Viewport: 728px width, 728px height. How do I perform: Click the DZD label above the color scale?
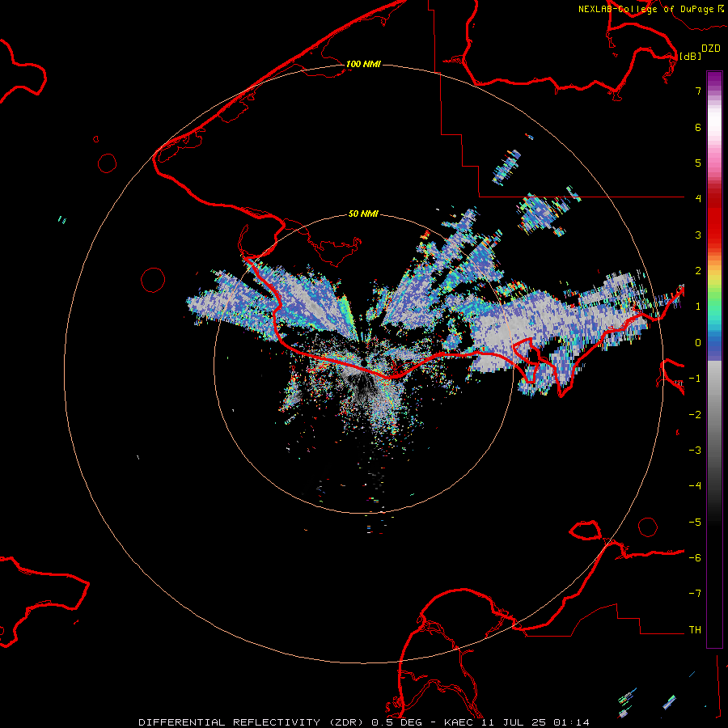(x=711, y=49)
